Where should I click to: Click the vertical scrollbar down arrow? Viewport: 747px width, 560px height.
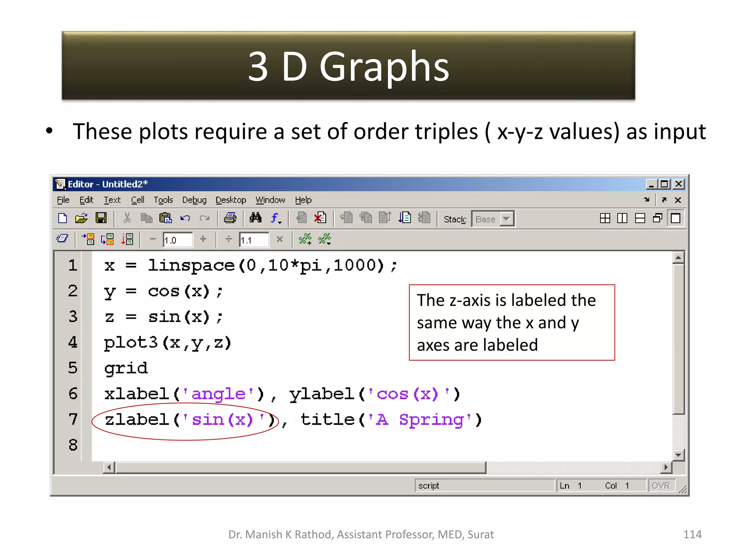(678, 455)
